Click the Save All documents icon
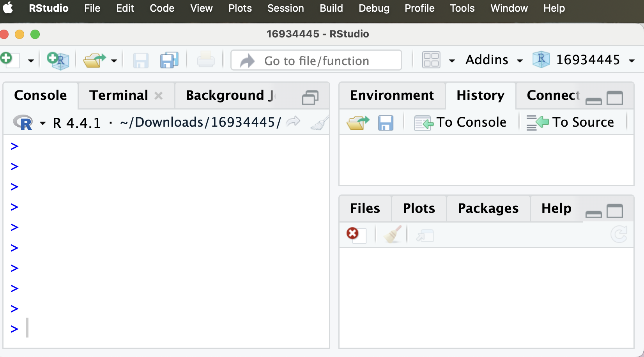 click(x=168, y=60)
